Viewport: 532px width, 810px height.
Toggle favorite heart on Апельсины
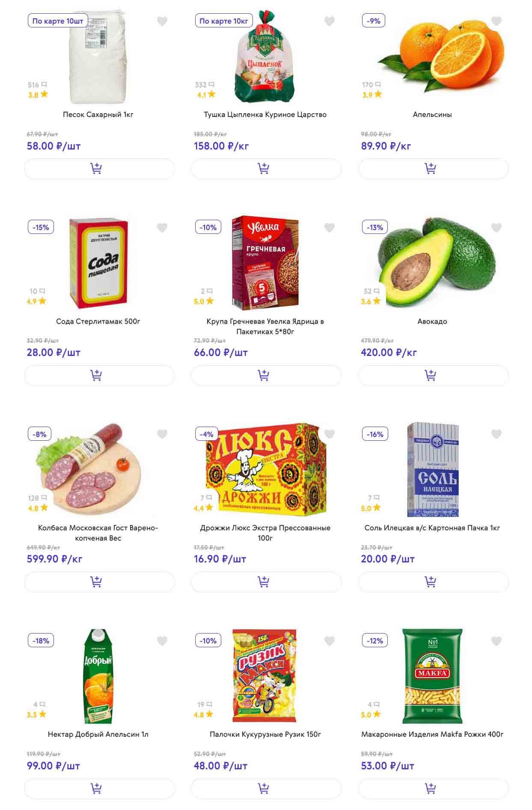pos(496,21)
